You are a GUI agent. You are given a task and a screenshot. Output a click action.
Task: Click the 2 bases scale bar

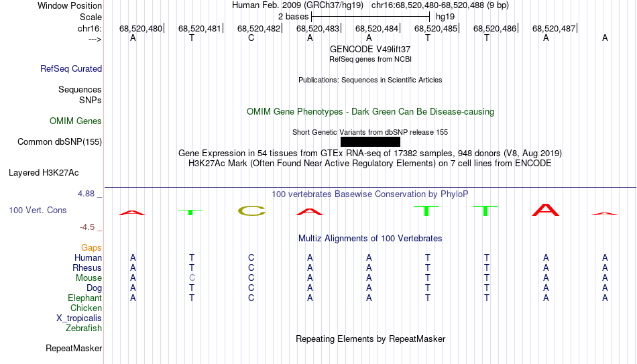(x=370, y=17)
